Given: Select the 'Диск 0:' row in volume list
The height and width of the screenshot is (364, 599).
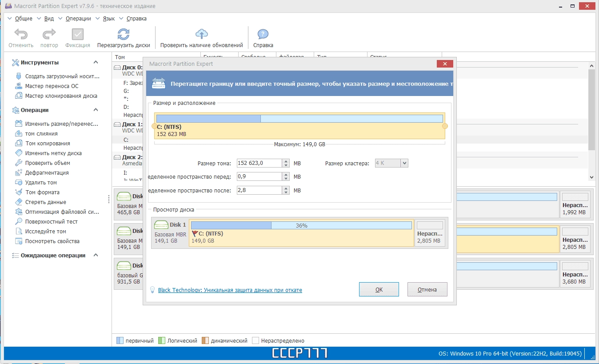Looking at the screenshot, I should click(132, 67).
